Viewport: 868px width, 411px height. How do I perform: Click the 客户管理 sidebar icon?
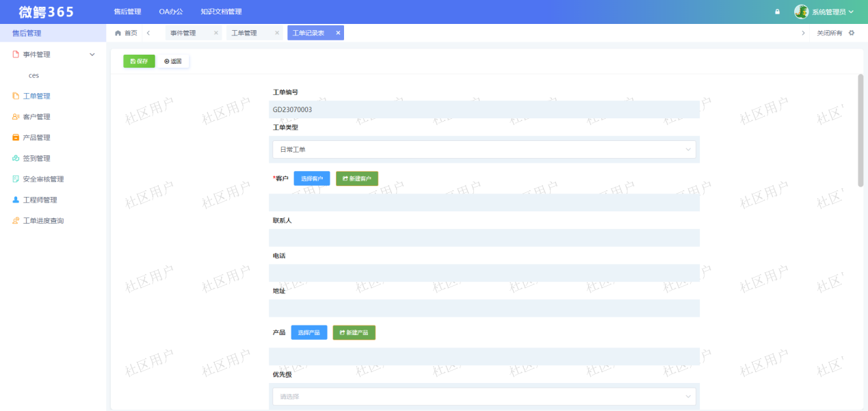pyautogui.click(x=16, y=117)
